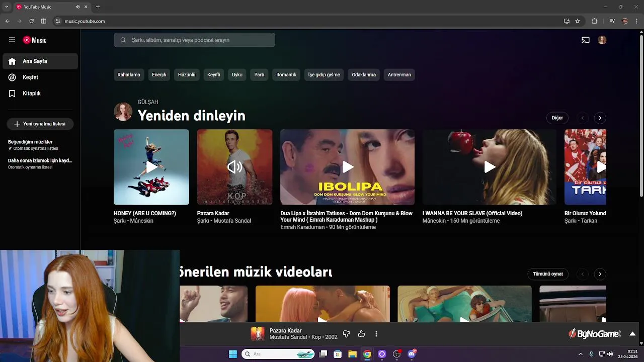Focus the song search field
The width and height of the screenshot is (644, 362).
tap(194, 40)
